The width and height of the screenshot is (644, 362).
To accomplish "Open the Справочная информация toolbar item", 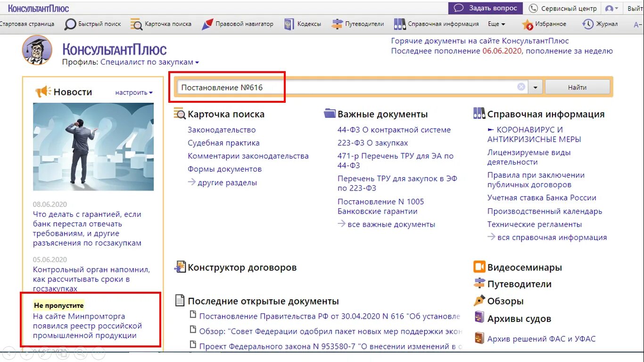I will point(443,24).
